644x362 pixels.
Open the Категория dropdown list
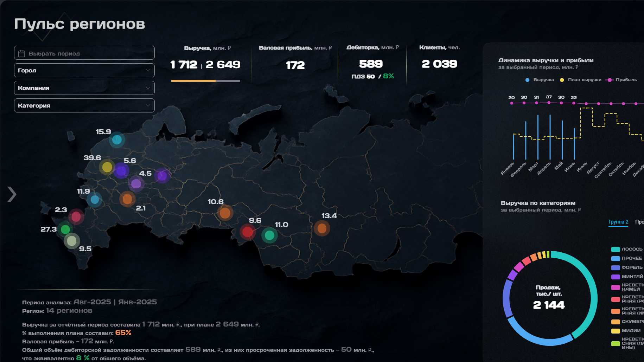[x=84, y=105]
